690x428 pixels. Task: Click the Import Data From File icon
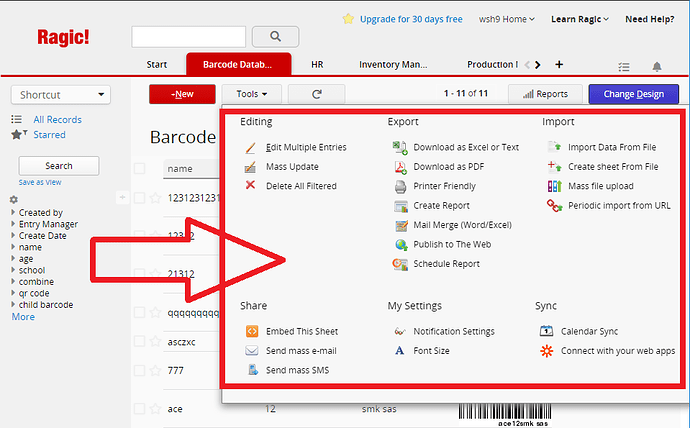point(554,147)
